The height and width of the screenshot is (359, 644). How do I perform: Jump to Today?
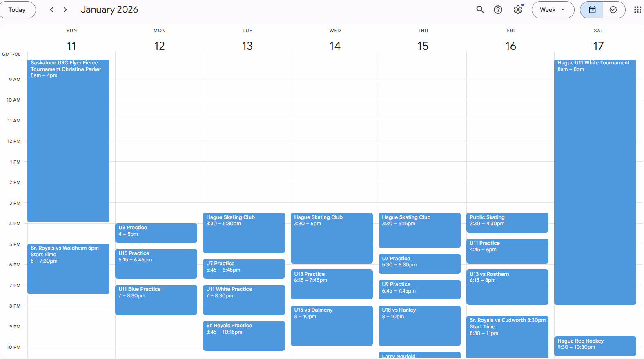[x=17, y=10]
